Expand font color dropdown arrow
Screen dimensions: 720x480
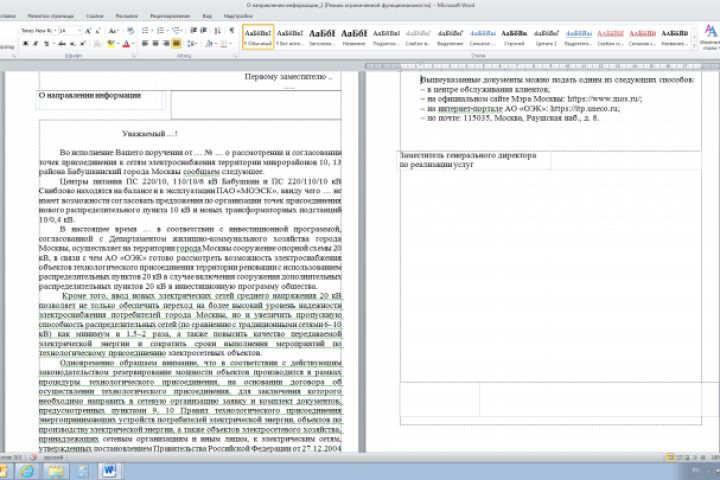coord(133,44)
